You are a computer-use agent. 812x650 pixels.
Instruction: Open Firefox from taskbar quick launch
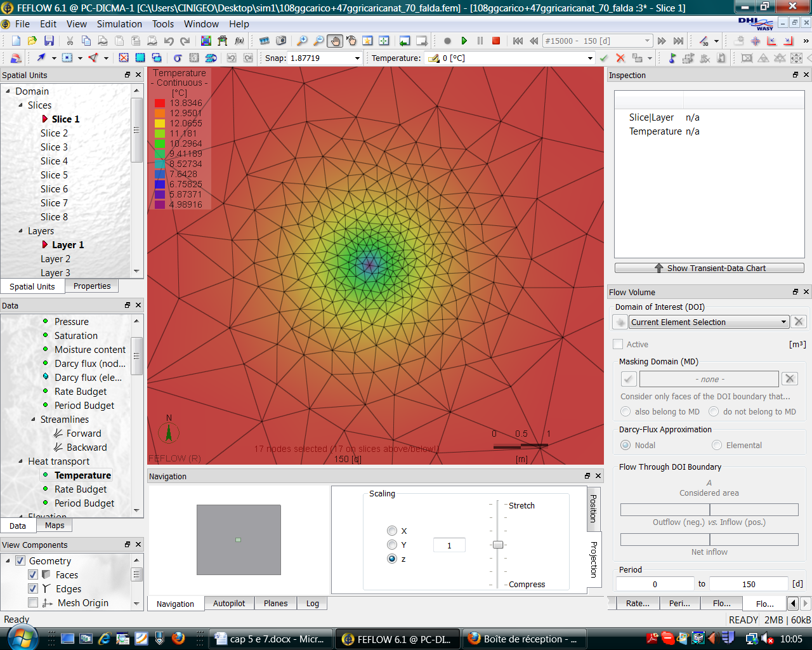(178, 638)
